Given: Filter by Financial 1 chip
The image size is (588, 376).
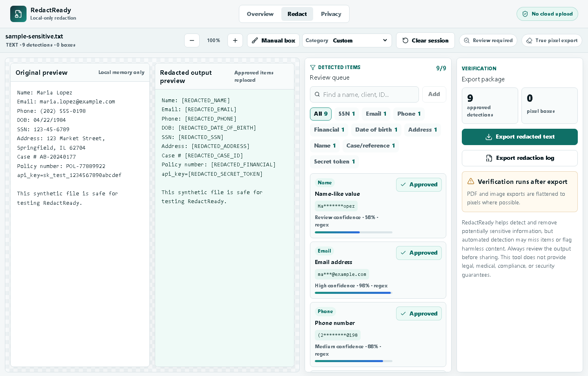Looking at the screenshot, I should pyautogui.click(x=329, y=130).
